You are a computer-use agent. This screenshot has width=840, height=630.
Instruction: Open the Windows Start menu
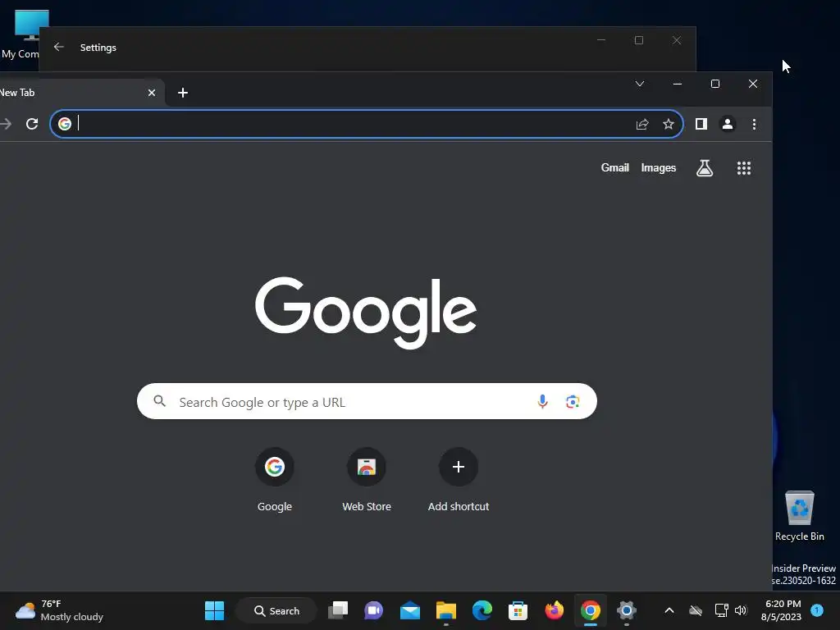(214, 610)
